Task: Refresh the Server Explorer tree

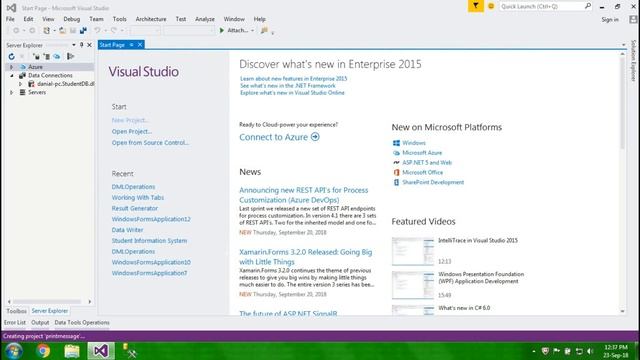Action: (11, 56)
